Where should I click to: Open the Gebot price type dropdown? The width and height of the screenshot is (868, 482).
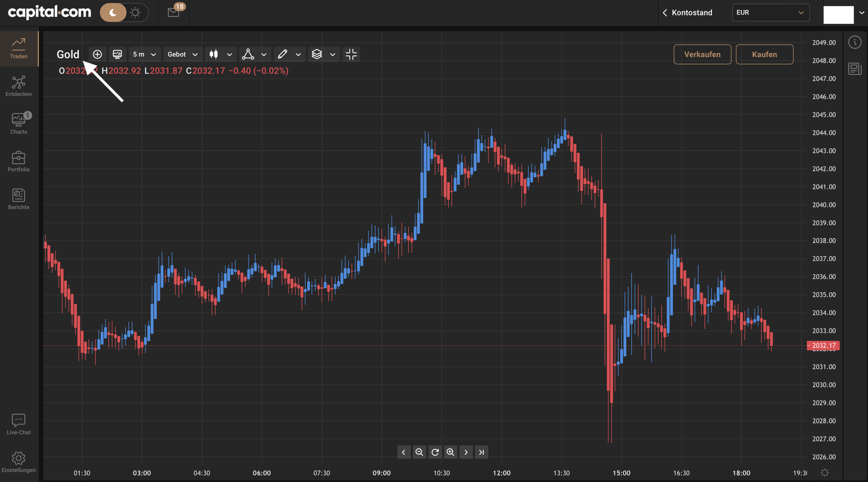[x=183, y=54]
